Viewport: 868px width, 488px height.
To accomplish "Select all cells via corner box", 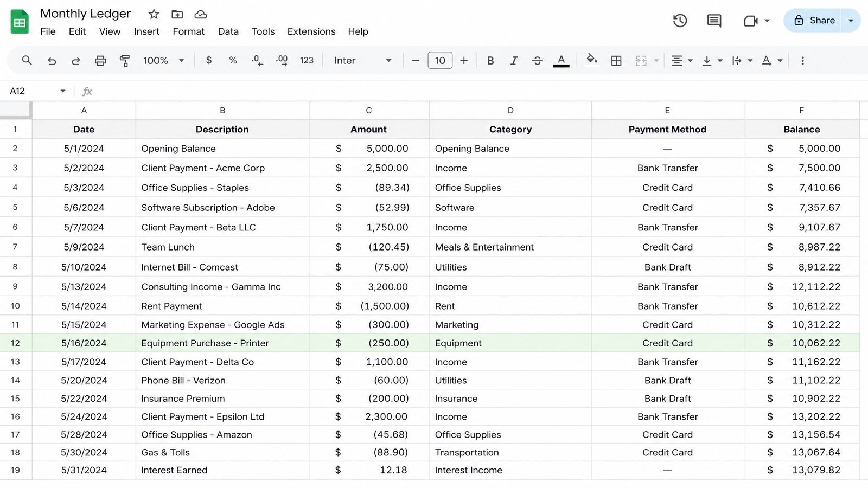I will click(x=15, y=110).
